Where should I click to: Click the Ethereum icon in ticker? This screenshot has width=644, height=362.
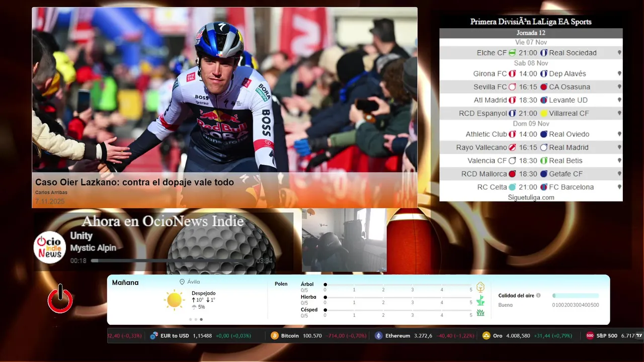tap(378, 336)
